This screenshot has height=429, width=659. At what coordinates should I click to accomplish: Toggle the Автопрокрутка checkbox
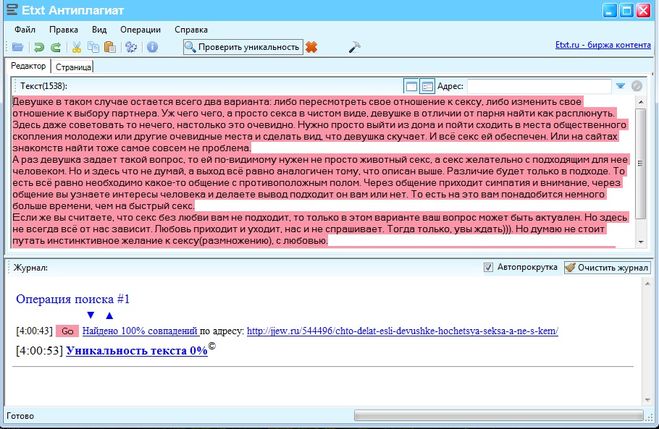[488, 267]
